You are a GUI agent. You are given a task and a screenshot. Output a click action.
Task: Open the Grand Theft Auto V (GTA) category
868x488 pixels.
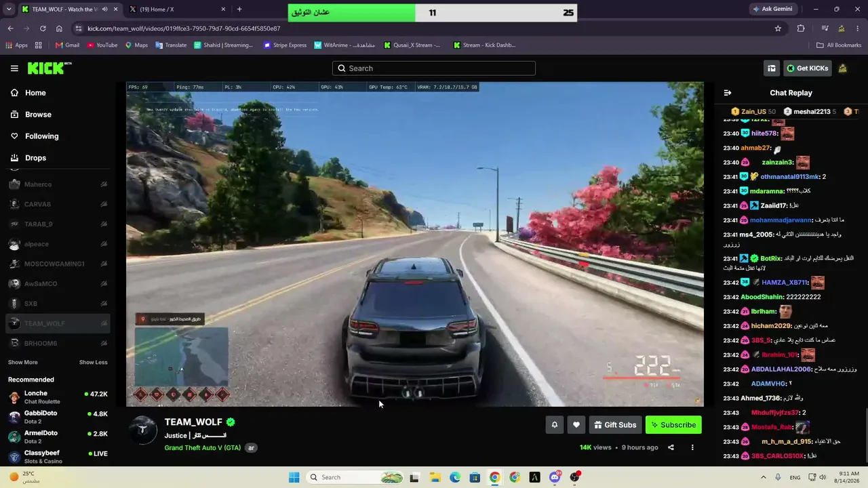pyautogui.click(x=203, y=448)
